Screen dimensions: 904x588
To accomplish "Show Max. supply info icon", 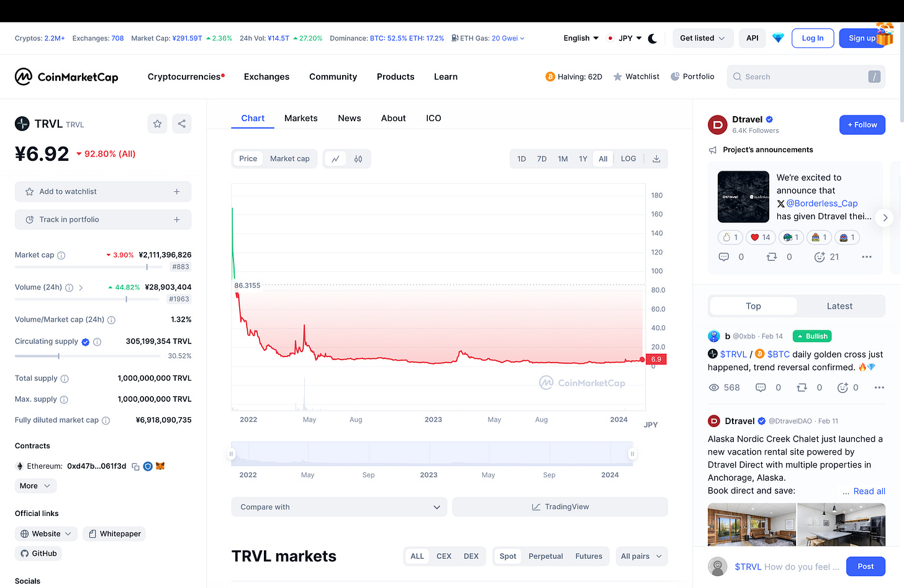I will click(64, 400).
